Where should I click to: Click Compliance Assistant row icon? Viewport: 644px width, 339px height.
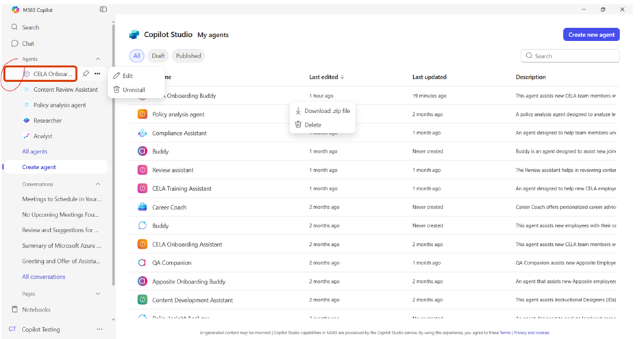pyautogui.click(x=142, y=133)
